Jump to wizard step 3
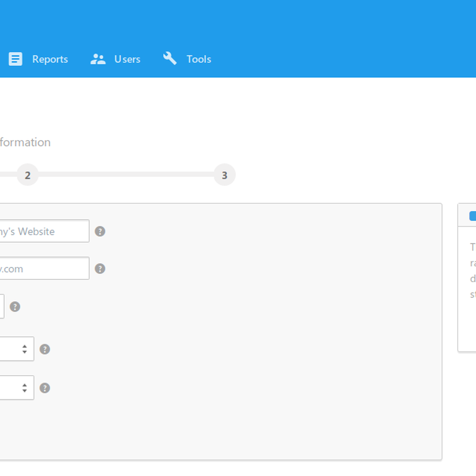The height and width of the screenshot is (476, 476). coord(225,175)
